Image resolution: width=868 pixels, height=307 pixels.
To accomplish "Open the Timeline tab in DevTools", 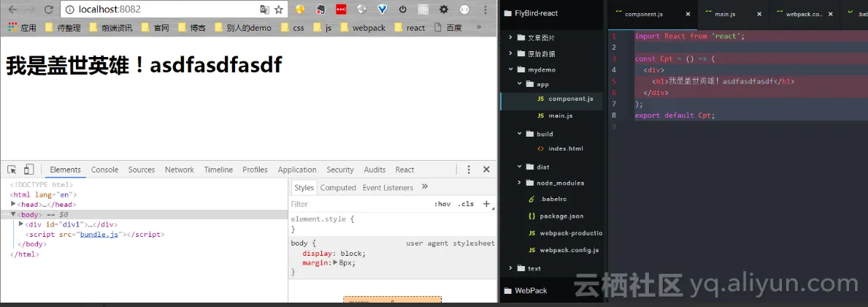I will coord(218,170).
